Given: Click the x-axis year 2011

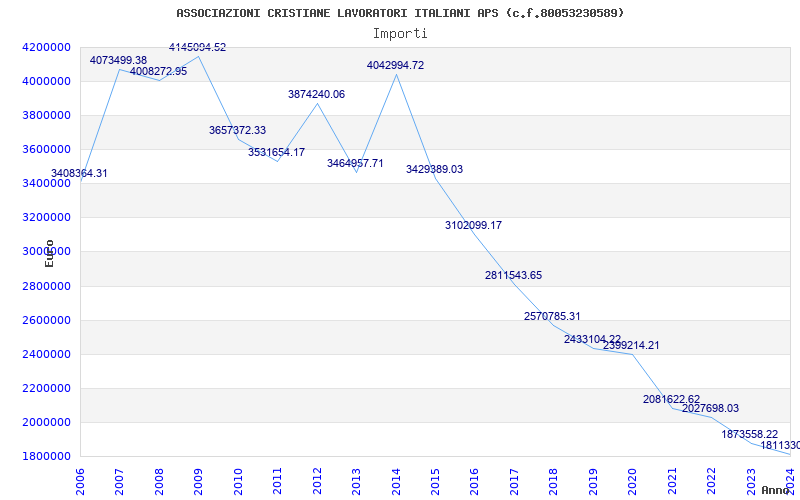Looking at the screenshot, I should pos(277,482).
